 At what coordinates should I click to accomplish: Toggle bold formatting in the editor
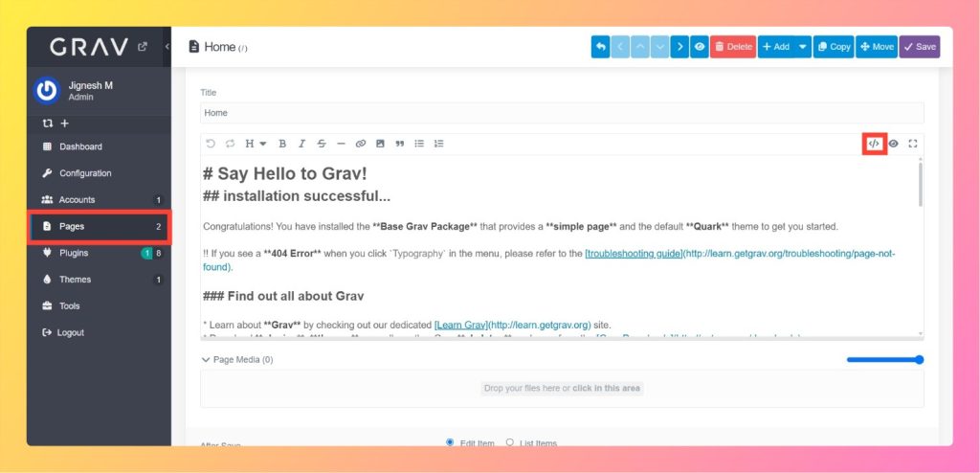282,144
